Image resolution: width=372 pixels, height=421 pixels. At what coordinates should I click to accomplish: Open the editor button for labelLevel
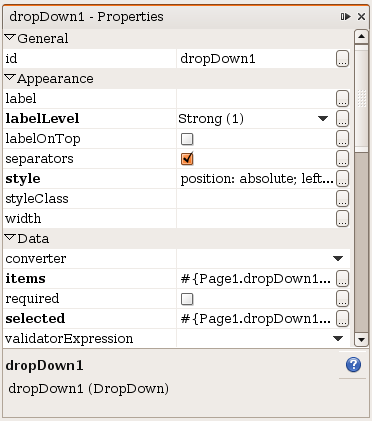tap(342, 119)
